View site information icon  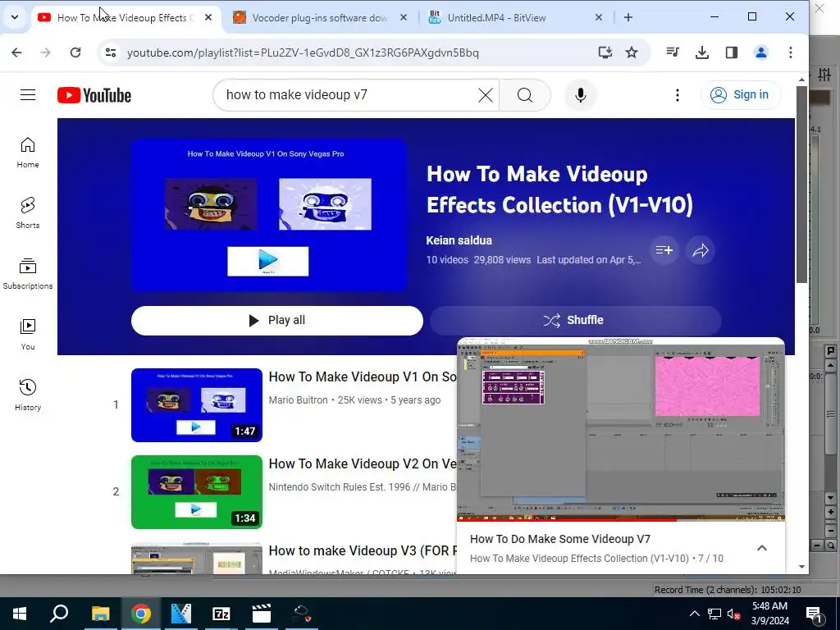click(x=111, y=52)
